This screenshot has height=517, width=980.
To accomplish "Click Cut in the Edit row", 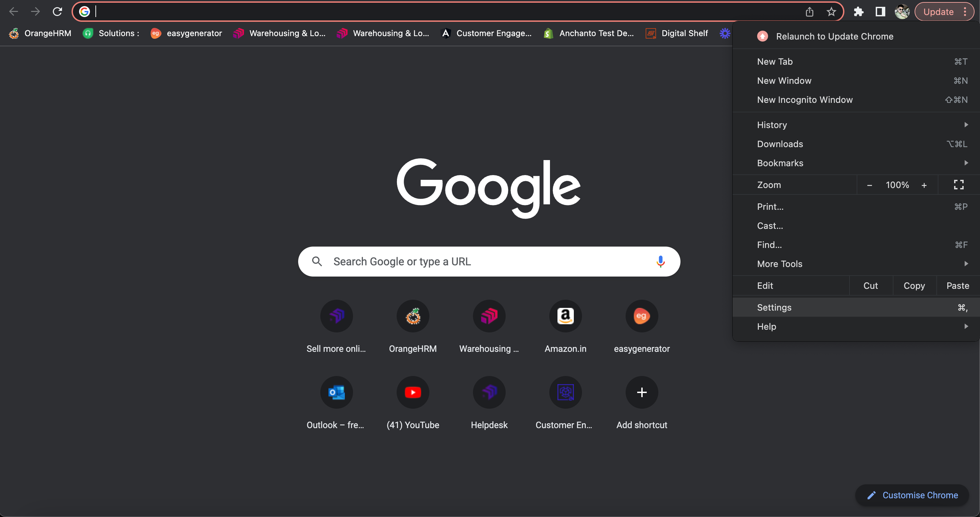I will pyautogui.click(x=870, y=285).
